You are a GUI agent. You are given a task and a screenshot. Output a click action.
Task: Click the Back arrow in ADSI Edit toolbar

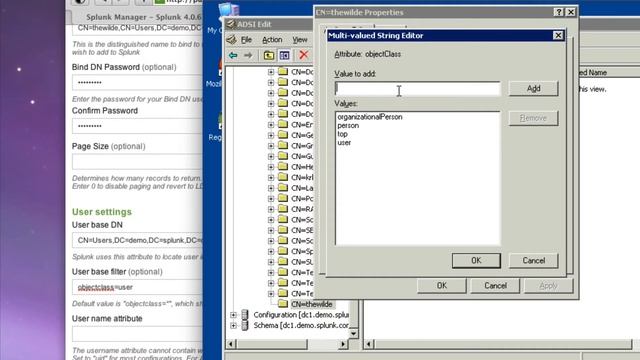[x=233, y=55]
